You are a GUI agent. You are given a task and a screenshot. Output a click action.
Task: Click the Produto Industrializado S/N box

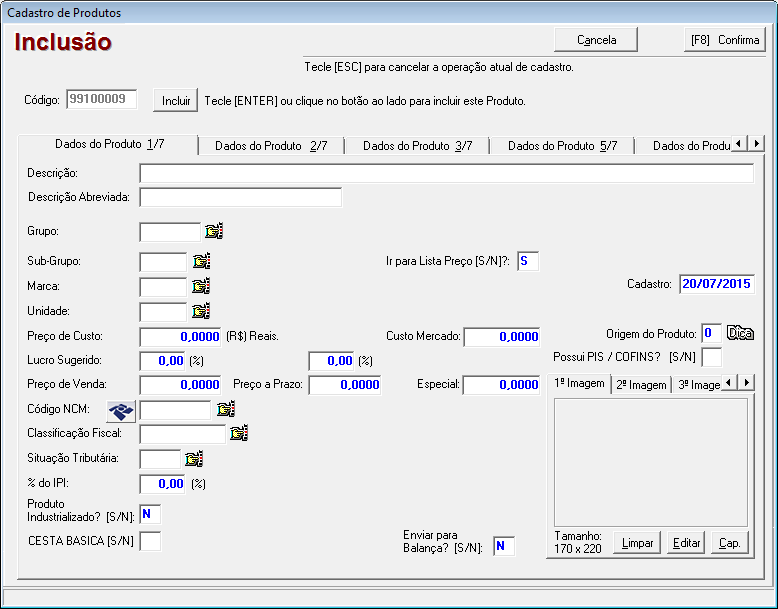coord(150,515)
